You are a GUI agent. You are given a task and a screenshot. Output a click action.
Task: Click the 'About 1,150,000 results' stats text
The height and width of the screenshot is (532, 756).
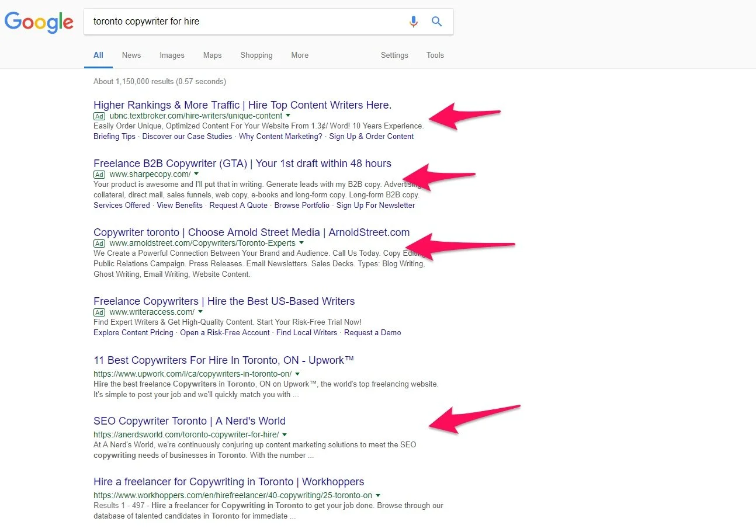(x=159, y=81)
